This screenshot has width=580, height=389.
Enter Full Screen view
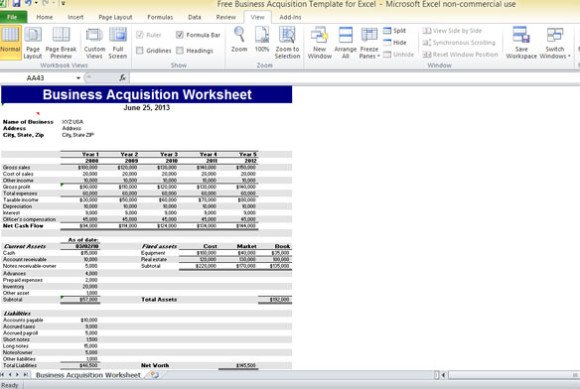point(118,42)
